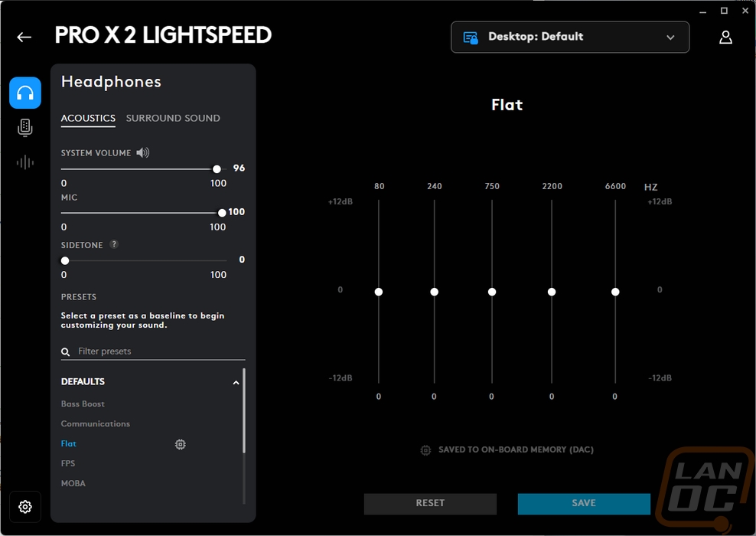Open the sound waveform sidebar icon
756x536 pixels.
25,162
